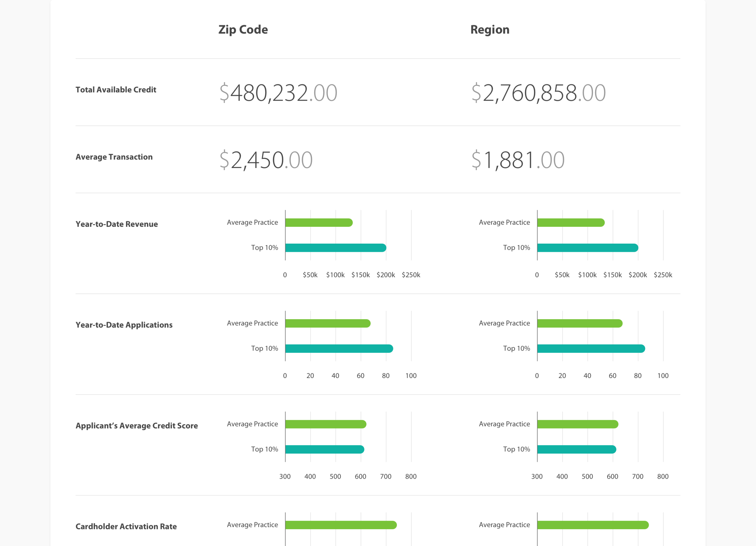Click the Year-to-Date Revenue row label
The image size is (756, 546).
pyautogui.click(x=117, y=224)
